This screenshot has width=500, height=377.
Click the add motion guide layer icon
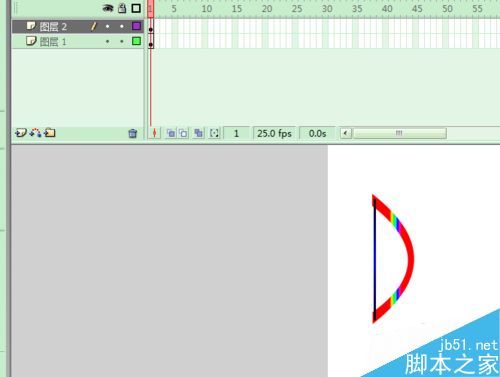pyautogui.click(x=35, y=133)
